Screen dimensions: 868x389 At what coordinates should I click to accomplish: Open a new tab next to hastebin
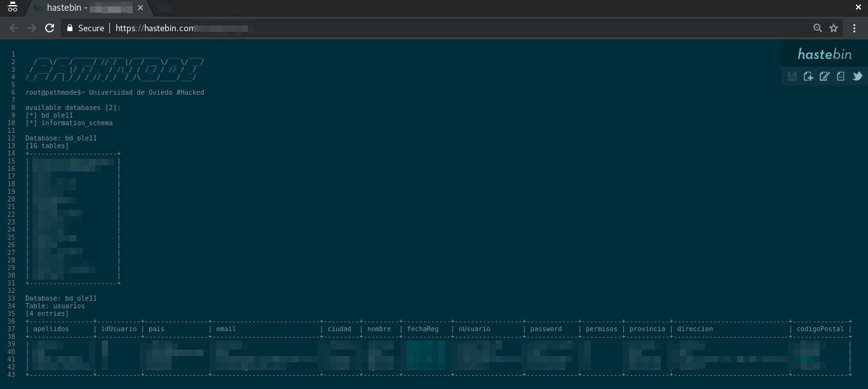164,8
